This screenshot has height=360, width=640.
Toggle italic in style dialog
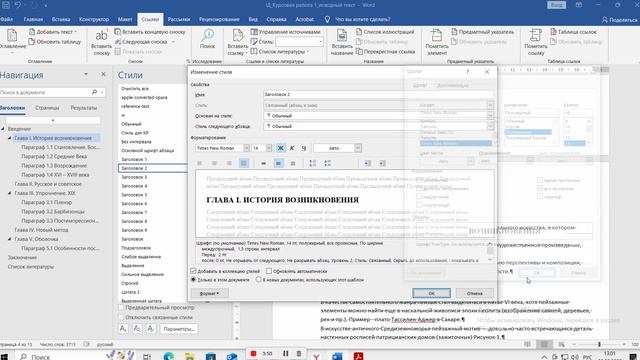pos(292,148)
